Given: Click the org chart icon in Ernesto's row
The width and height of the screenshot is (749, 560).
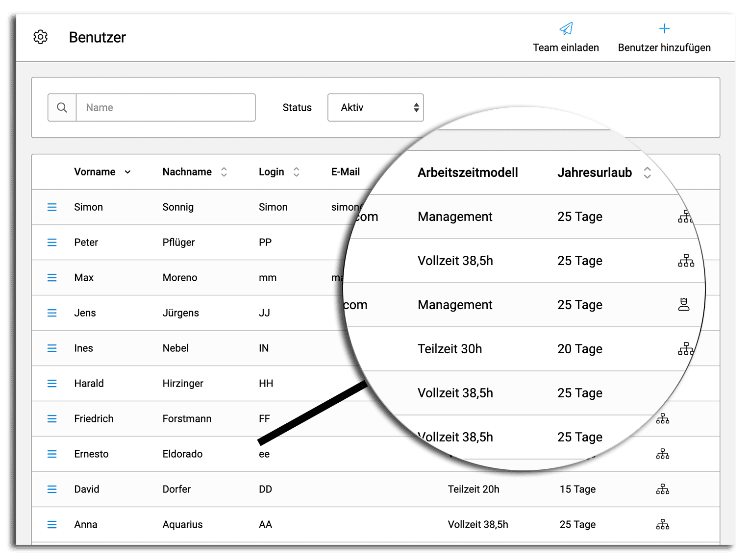Looking at the screenshot, I should (663, 454).
